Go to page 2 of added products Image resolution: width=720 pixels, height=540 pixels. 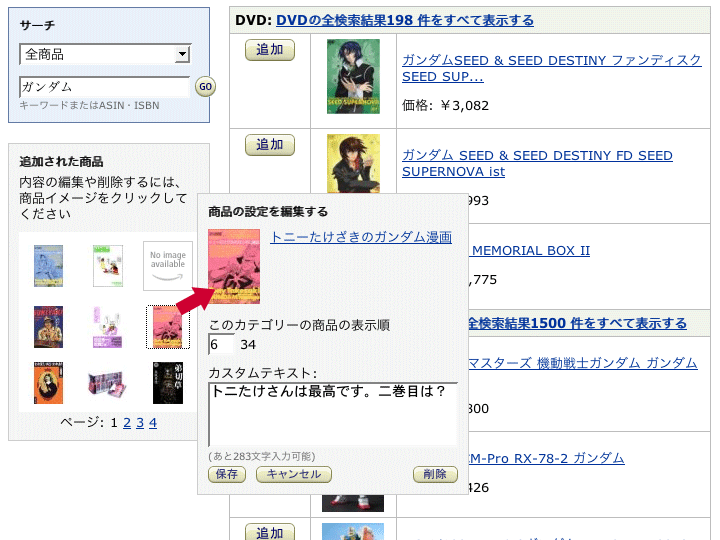(x=127, y=422)
